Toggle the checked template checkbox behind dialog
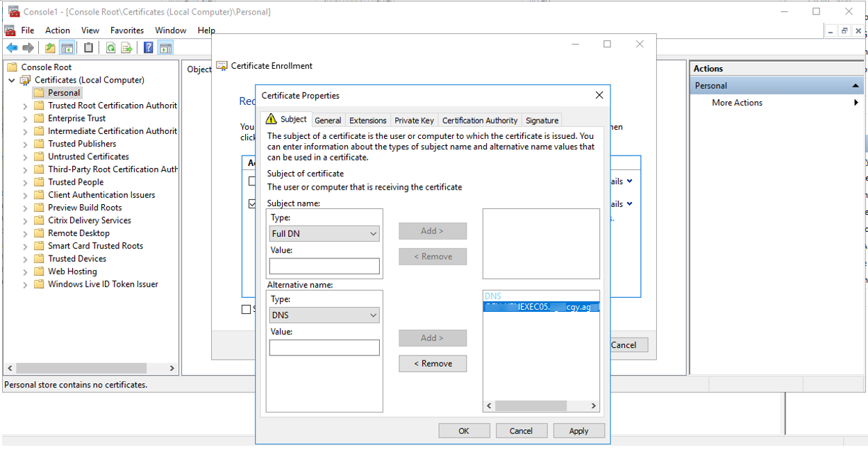The width and height of the screenshot is (868, 450). [253, 204]
